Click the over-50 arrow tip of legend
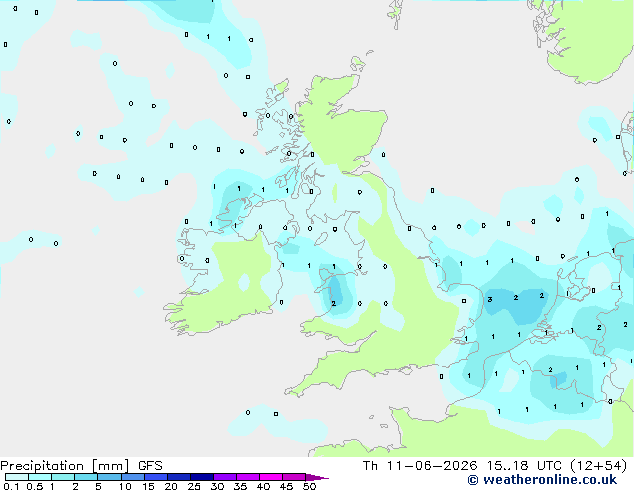Image resolution: width=634 pixels, height=490 pixels. [x=317, y=477]
